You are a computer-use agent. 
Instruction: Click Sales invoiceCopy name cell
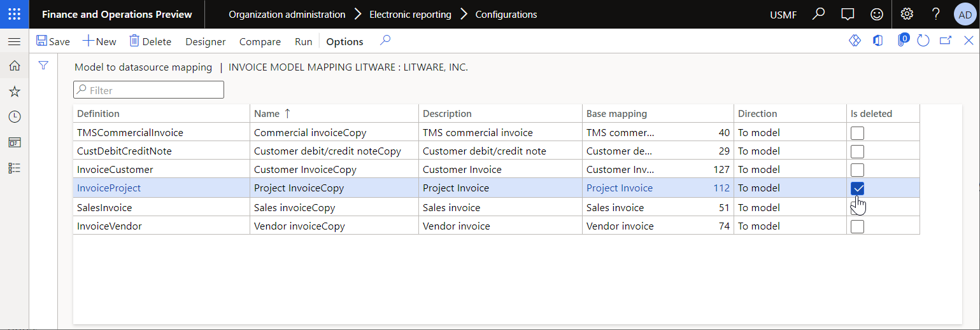pos(334,207)
